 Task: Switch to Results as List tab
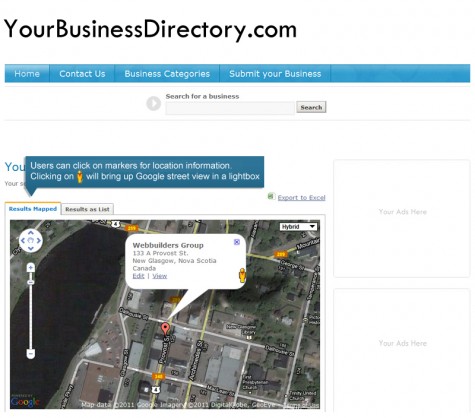87,209
